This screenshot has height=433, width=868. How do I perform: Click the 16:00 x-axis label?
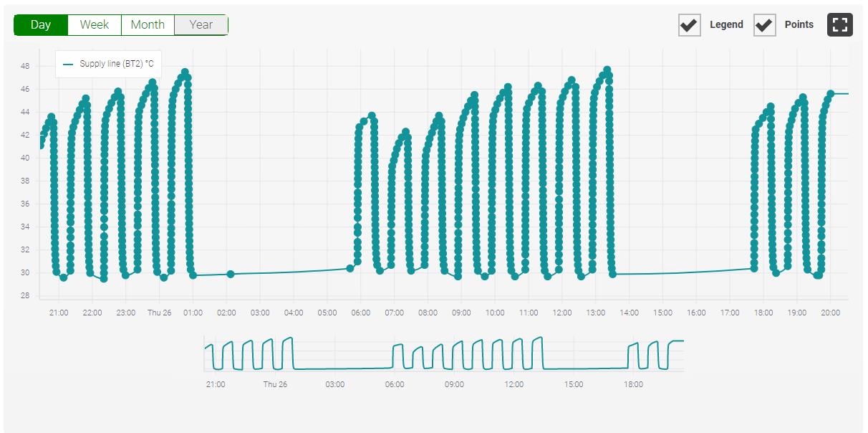tap(696, 313)
